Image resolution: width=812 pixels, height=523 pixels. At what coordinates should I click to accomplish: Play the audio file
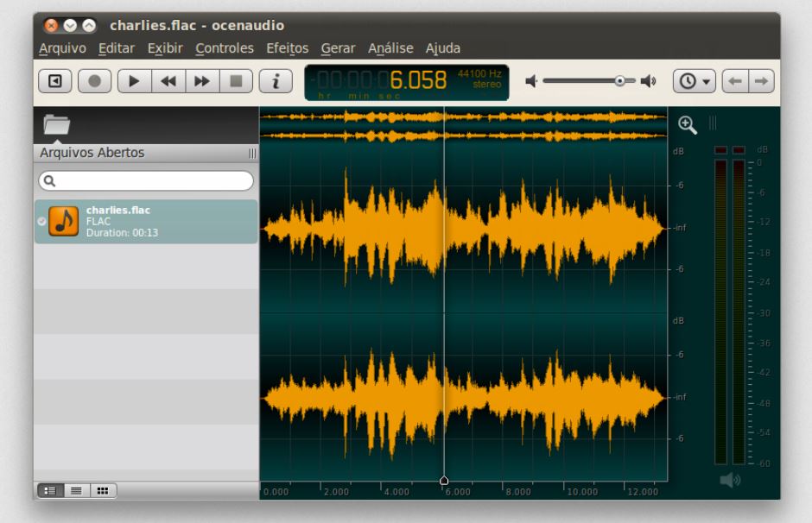coord(134,81)
